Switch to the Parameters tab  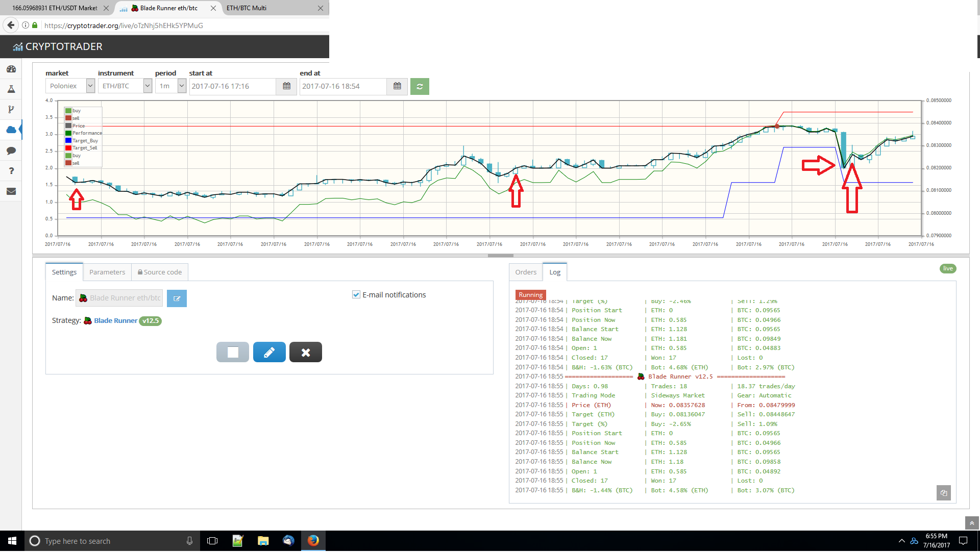point(107,272)
